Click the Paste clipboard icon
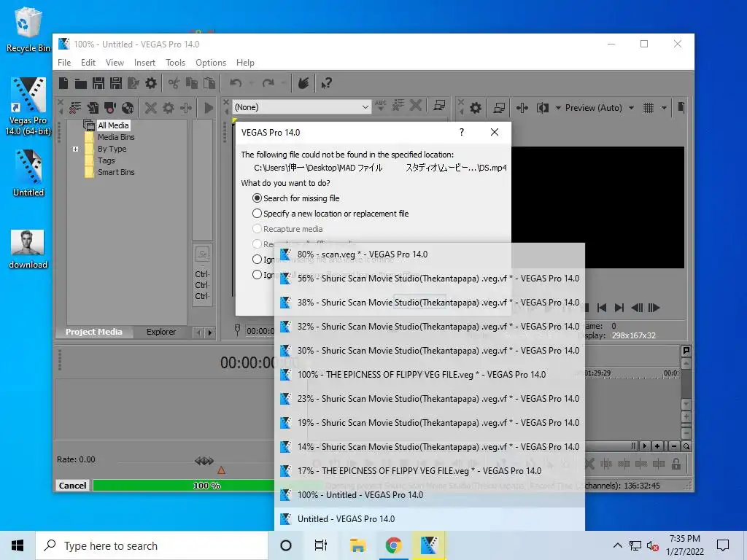This screenshot has width=747, height=560. point(209,83)
